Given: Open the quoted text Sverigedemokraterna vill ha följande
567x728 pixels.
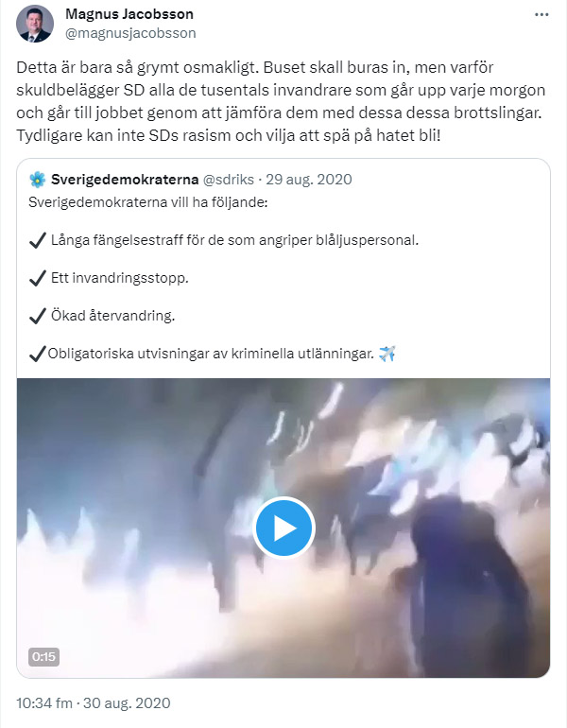Looking at the screenshot, I should point(148,202).
